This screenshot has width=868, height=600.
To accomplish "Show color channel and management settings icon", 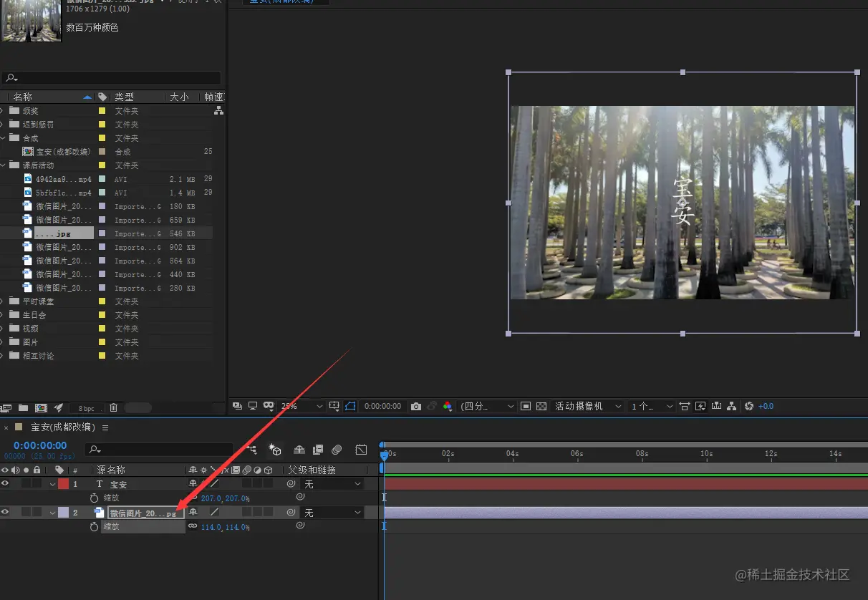I will click(448, 406).
